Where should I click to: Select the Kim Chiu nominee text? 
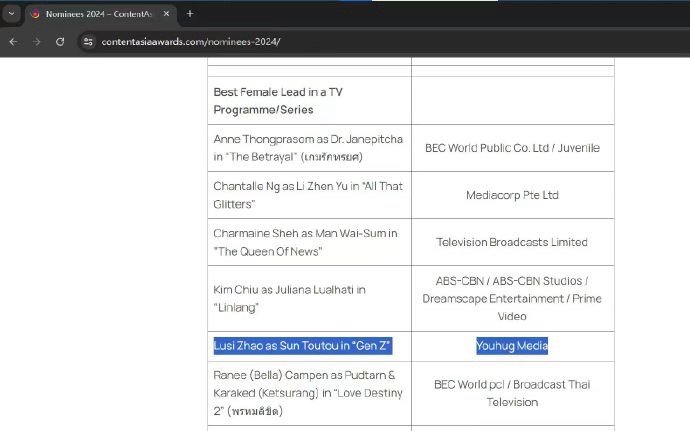pyautogui.click(x=290, y=298)
